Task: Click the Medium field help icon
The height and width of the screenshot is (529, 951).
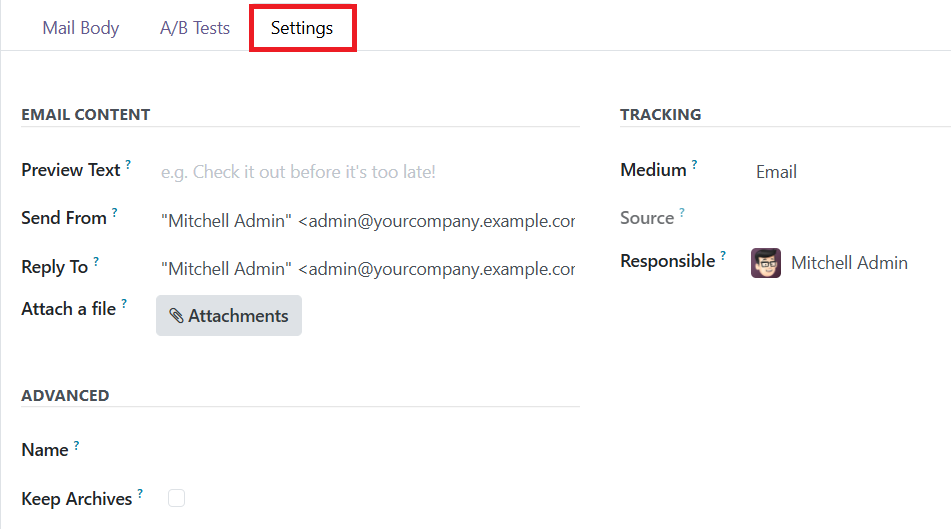Action: point(694,164)
